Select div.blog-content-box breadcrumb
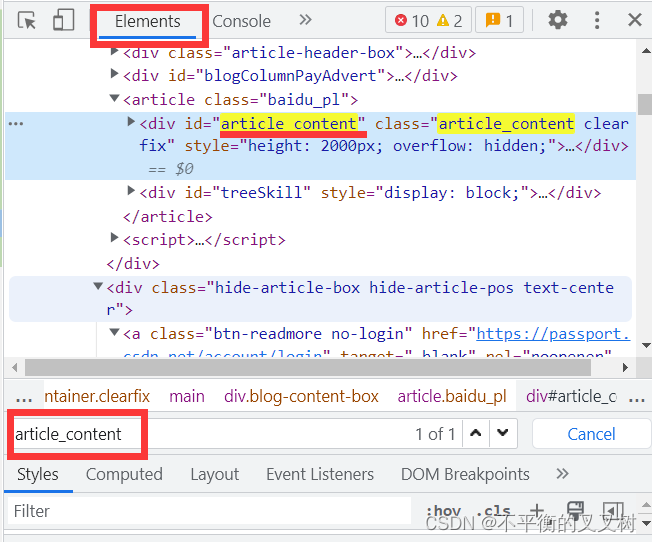The width and height of the screenshot is (652, 542). click(x=301, y=396)
